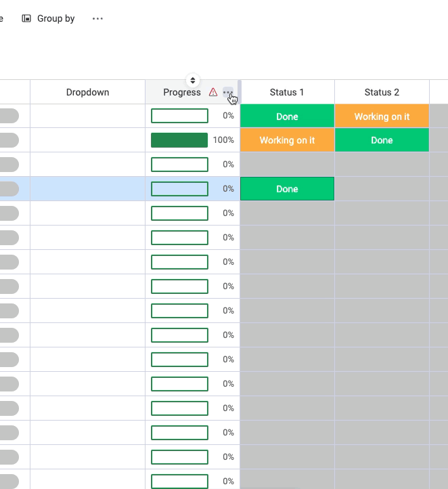Click the Progress column header label
The image size is (448, 489).
(x=182, y=92)
